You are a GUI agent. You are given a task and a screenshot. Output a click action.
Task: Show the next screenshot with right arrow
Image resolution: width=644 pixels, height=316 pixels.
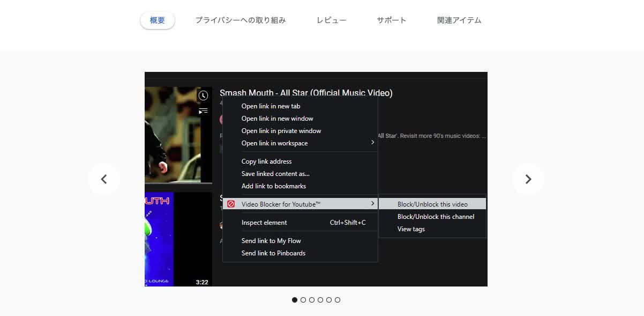(x=528, y=179)
